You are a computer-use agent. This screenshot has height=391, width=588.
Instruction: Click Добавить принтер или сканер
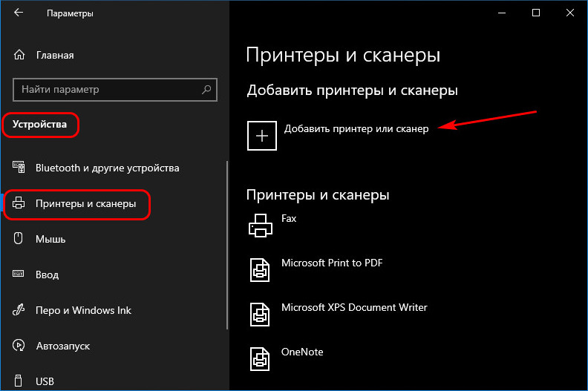356,128
